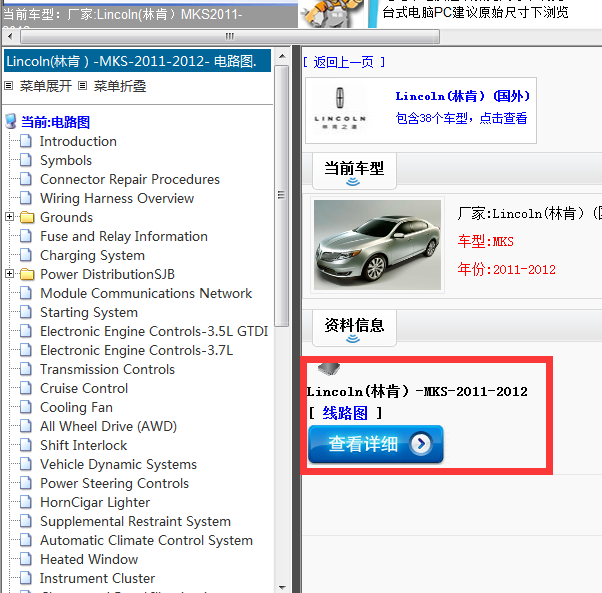Click the document icon for Electronic Engine Controls-3.5L GTDI
The width and height of the screenshot is (602, 593).
26,331
